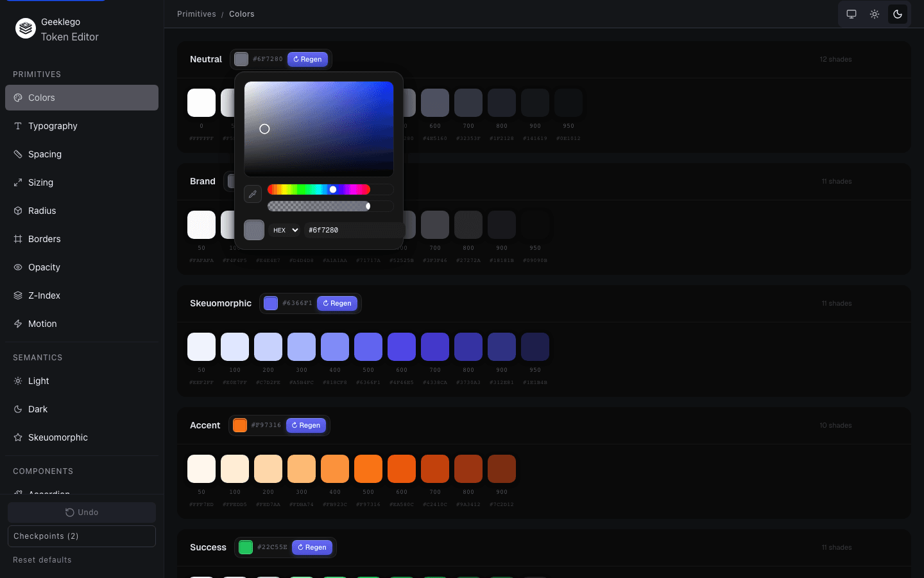Click the Colors breadcrumb text
The image size is (924, 578).
[x=242, y=14]
